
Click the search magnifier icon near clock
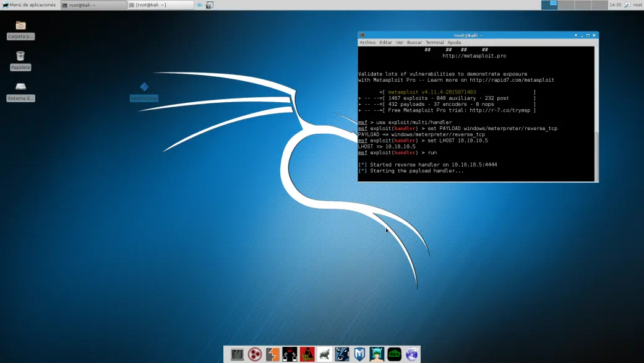tap(627, 5)
